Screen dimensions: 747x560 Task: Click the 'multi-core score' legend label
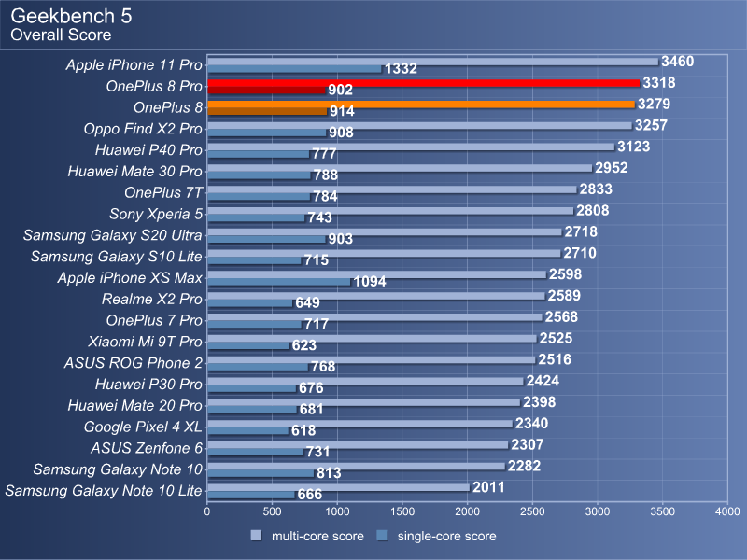point(317,536)
